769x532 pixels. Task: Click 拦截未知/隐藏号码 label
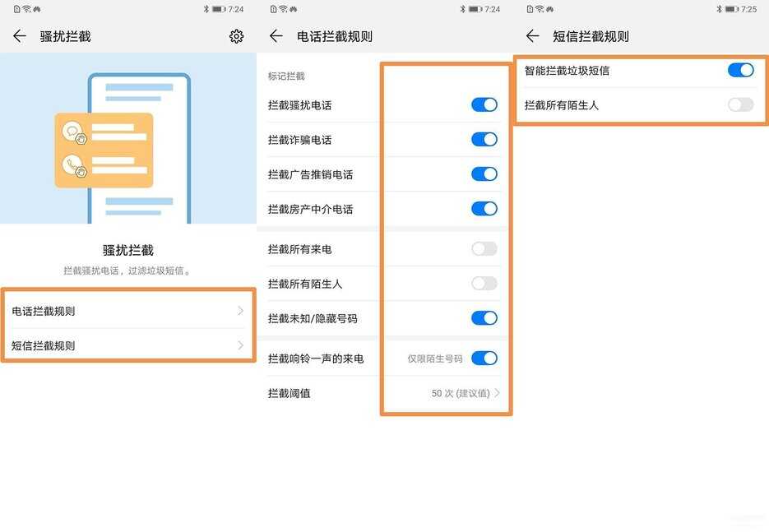point(313,319)
